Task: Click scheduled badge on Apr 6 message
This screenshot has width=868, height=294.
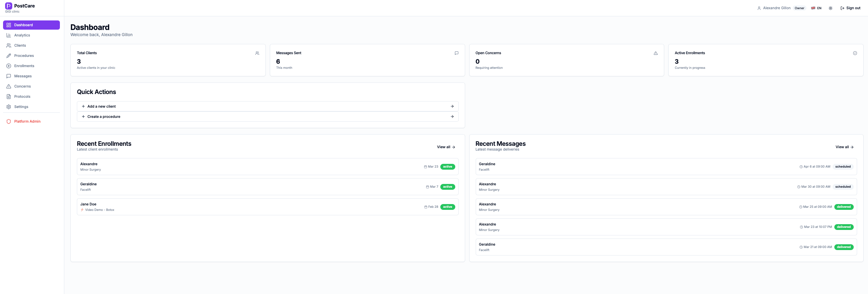Action: coord(843,167)
